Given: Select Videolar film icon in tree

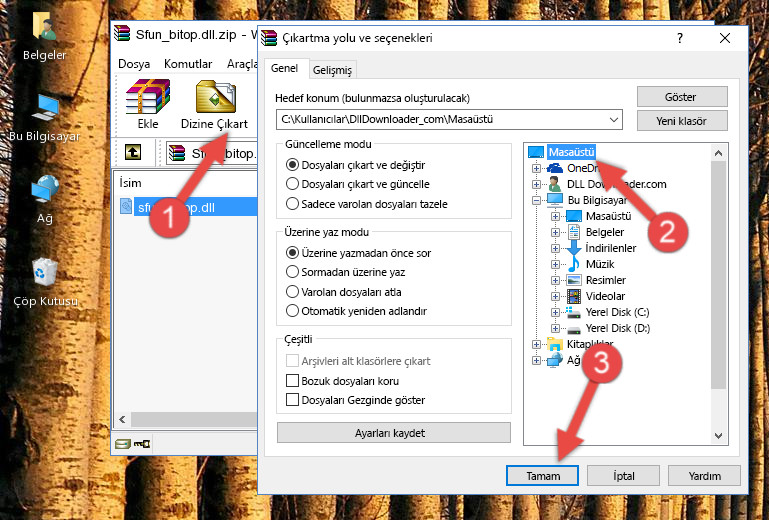Looking at the screenshot, I should [574, 296].
